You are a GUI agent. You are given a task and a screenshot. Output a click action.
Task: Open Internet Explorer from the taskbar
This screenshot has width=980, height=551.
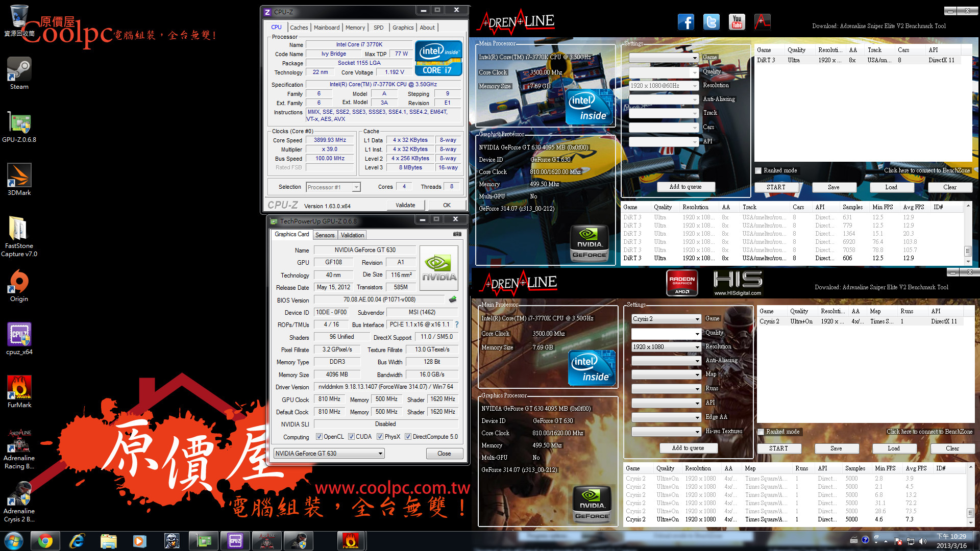[x=77, y=541]
